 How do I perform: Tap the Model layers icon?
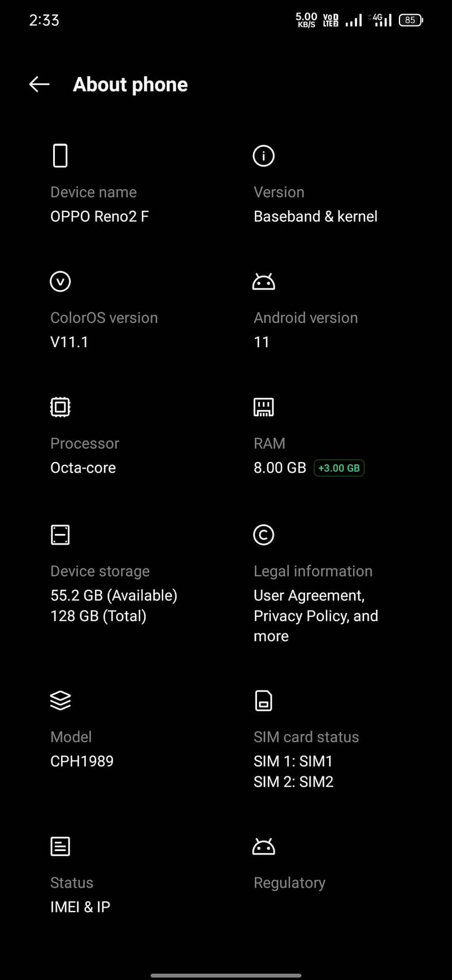click(60, 700)
